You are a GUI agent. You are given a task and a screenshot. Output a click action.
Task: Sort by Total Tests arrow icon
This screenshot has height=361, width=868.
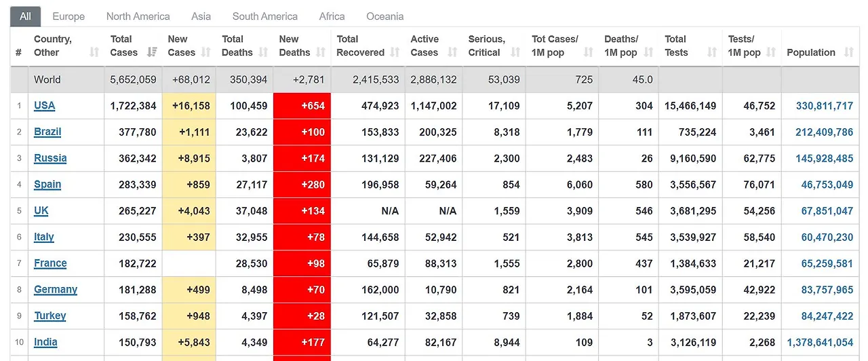pos(712,52)
